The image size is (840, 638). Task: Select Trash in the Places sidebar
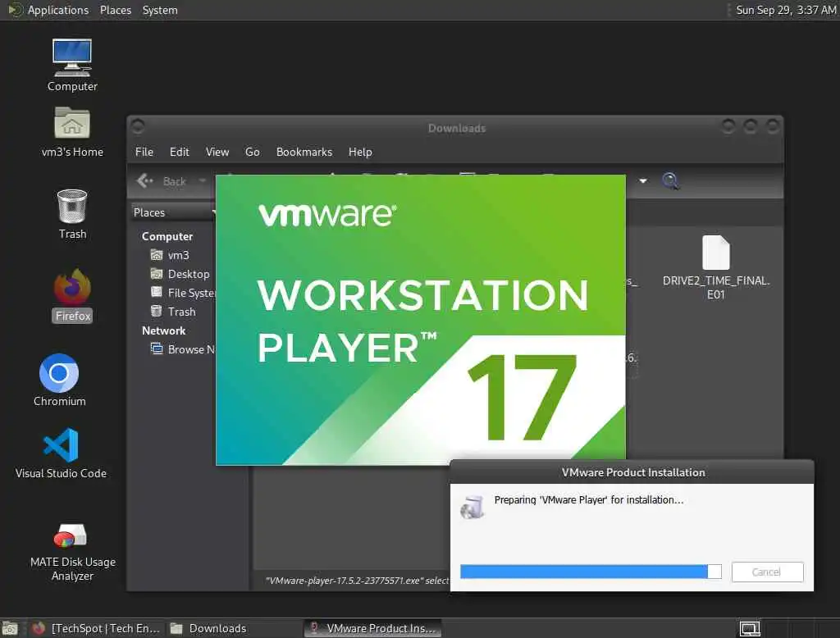[x=174, y=312]
